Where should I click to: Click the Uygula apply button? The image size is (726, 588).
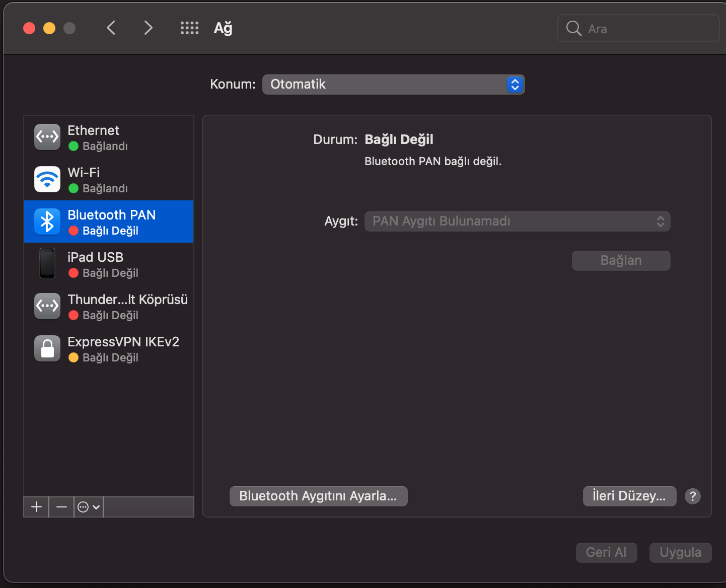pos(680,553)
